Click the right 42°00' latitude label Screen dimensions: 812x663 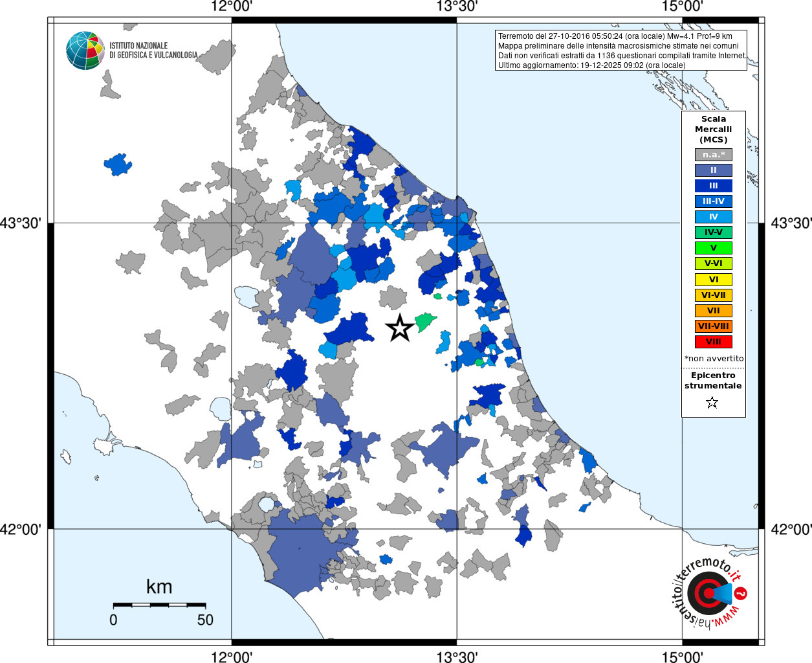791,530
